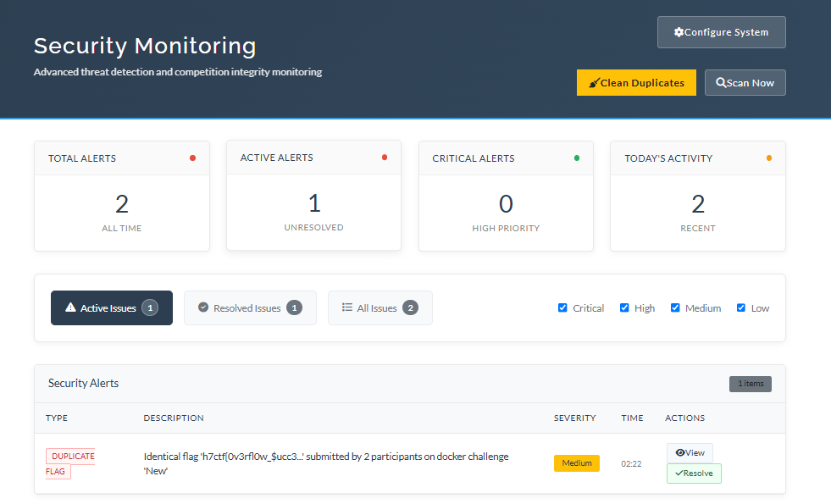Open the Today's Activity card
Viewport: 831px width, 504px height.
tap(697, 196)
